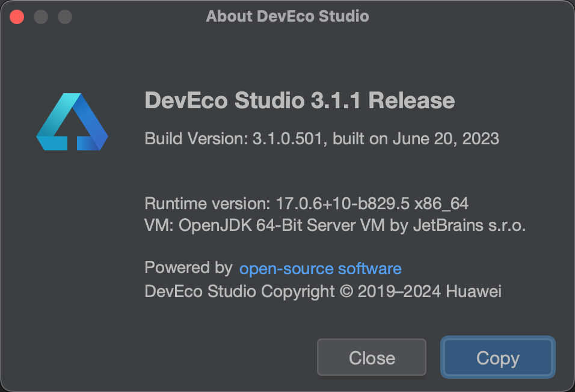The image size is (575, 392).
Task: Click the DevEco Studio logo icon
Action: point(72,121)
